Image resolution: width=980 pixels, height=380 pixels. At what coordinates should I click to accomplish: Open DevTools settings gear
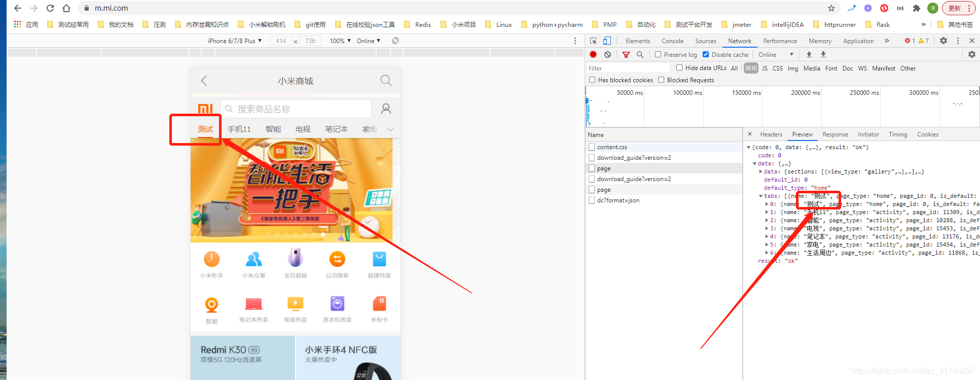(943, 41)
